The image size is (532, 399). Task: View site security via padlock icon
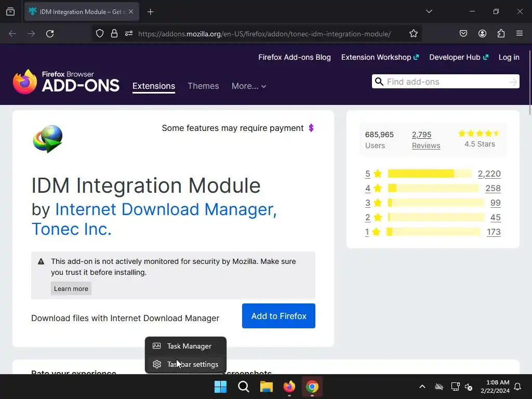(114, 34)
